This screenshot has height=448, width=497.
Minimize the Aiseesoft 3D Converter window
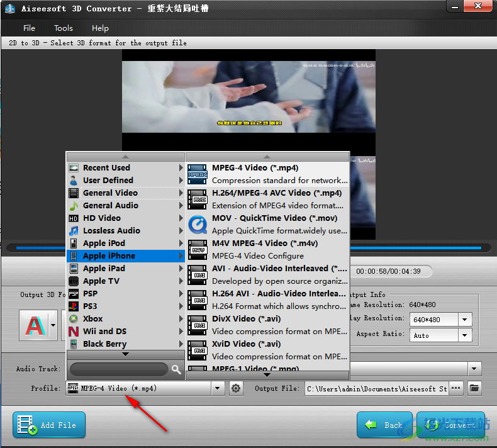pos(455,6)
